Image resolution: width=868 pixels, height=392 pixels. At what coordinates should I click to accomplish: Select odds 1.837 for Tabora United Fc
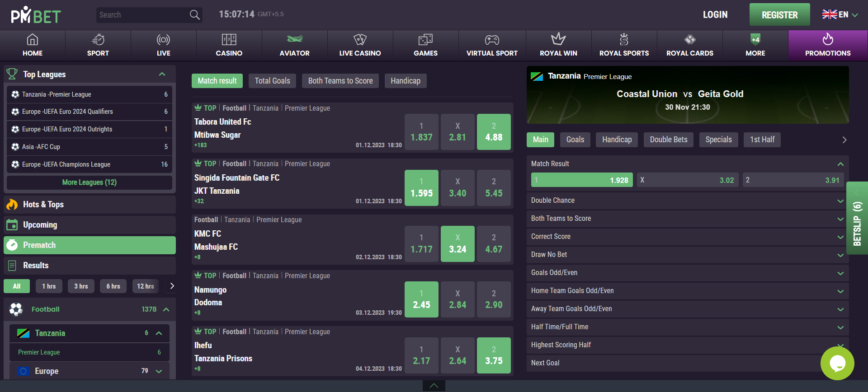pos(421,132)
